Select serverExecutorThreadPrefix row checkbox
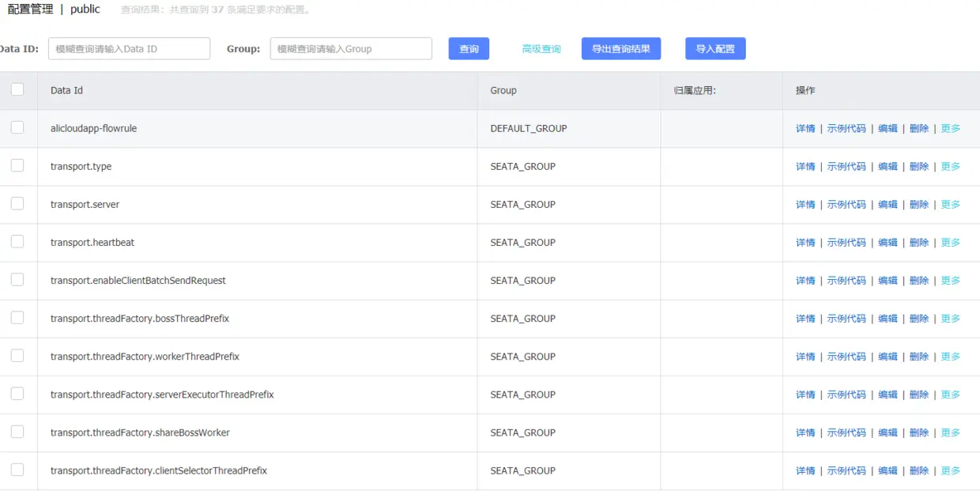Viewport: 980px width, 491px height. (x=17, y=393)
